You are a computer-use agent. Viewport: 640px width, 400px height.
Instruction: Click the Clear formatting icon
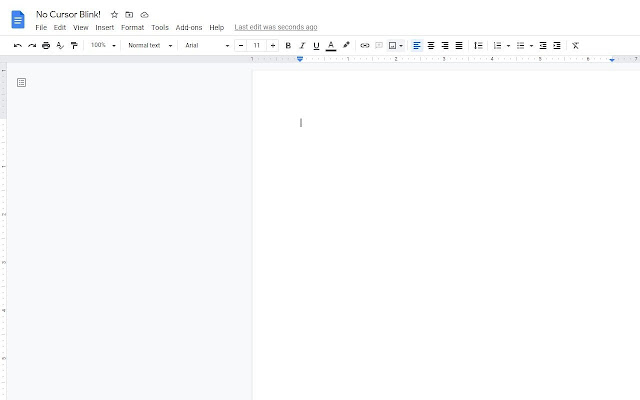(x=575, y=45)
